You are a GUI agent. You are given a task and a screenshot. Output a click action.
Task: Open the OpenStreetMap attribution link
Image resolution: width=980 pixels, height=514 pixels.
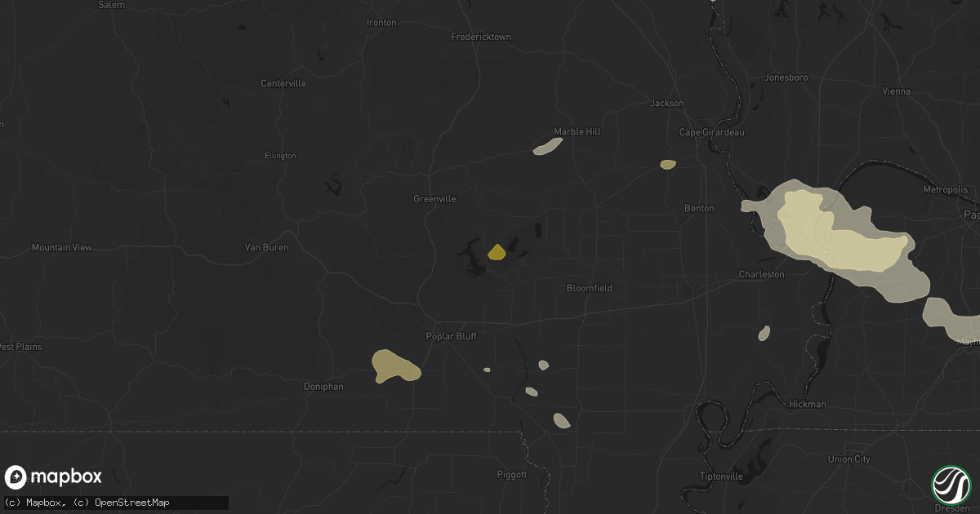pyautogui.click(x=132, y=503)
